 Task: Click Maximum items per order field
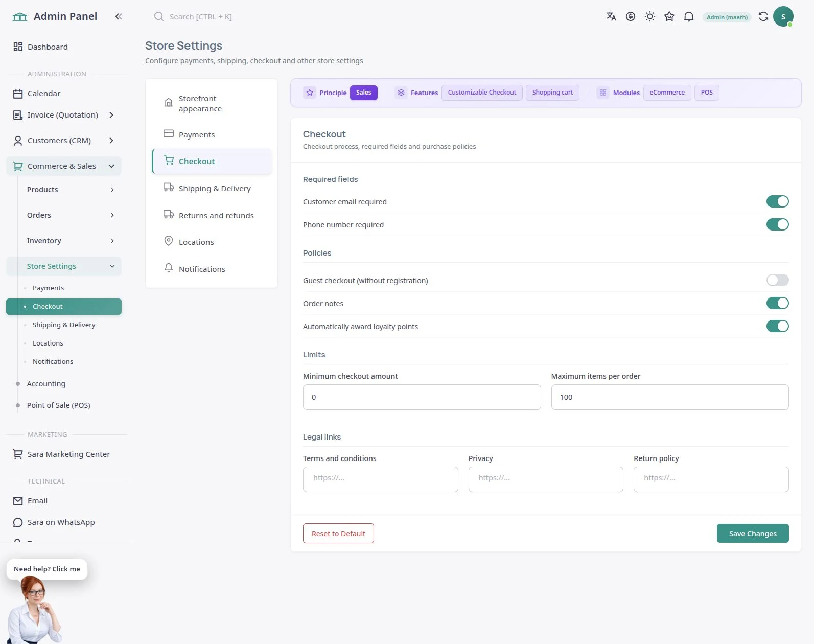point(670,397)
